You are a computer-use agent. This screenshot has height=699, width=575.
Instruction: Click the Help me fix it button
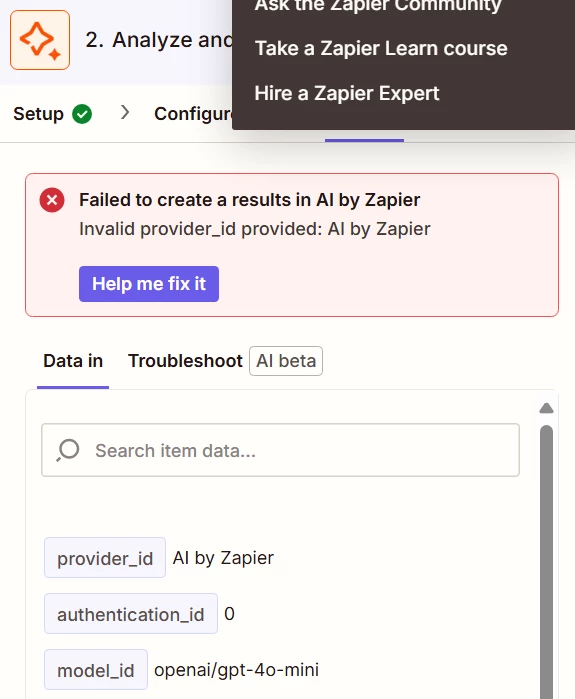tap(149, 284)
